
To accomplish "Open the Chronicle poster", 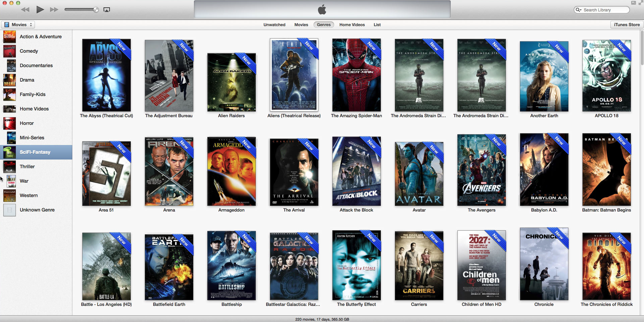I will (x=544, y=264).
